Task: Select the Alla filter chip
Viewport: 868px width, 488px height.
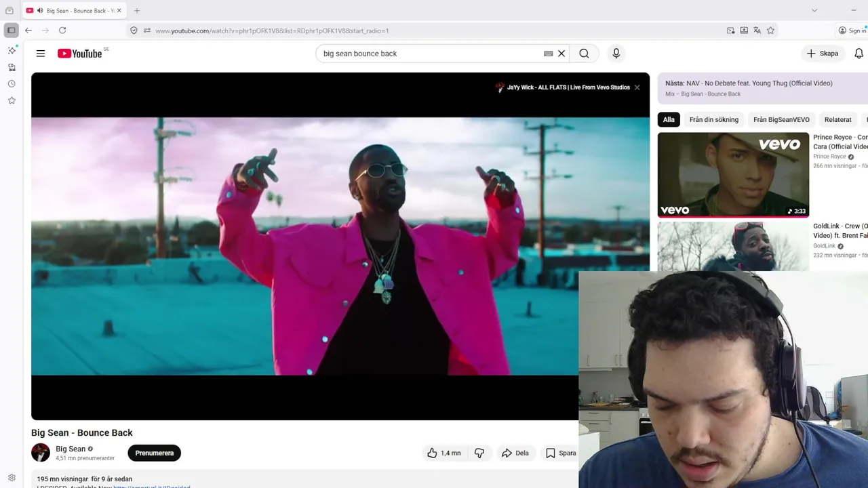Action: click(x=669, y=120)
